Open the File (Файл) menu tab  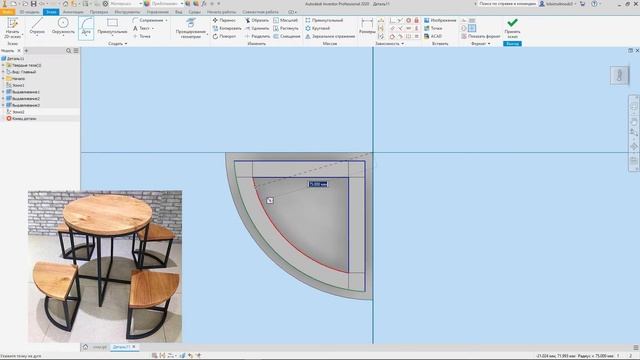pos(8,12)
